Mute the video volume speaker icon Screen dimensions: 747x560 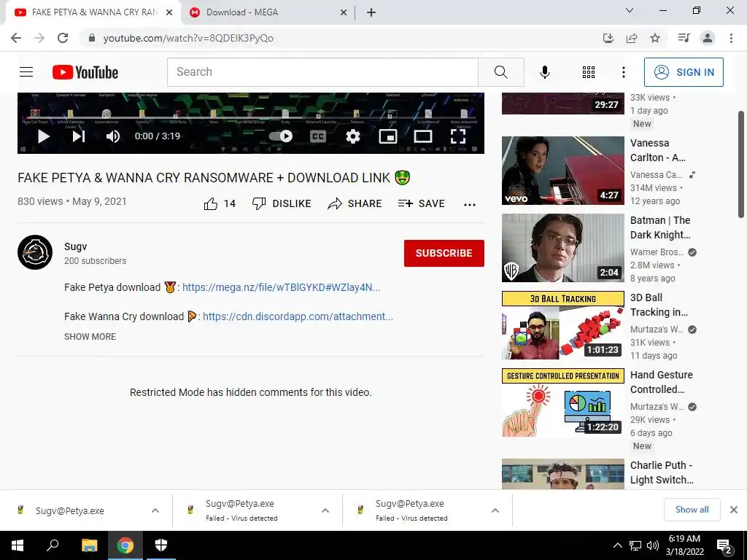[113, 136]
